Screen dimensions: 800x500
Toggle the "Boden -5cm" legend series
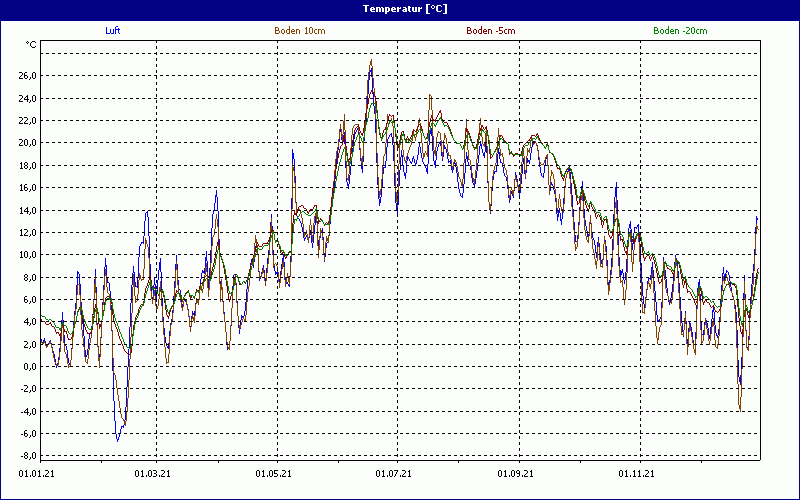(491, 31)
